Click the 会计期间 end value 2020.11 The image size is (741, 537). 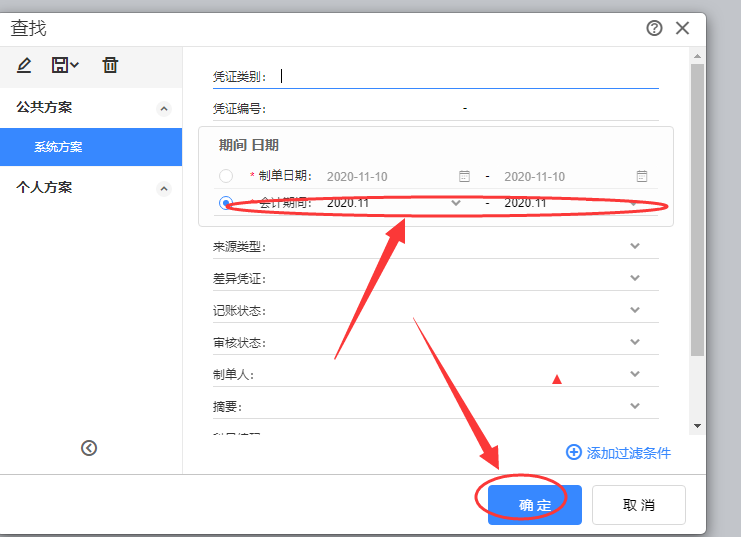(525, 203)
